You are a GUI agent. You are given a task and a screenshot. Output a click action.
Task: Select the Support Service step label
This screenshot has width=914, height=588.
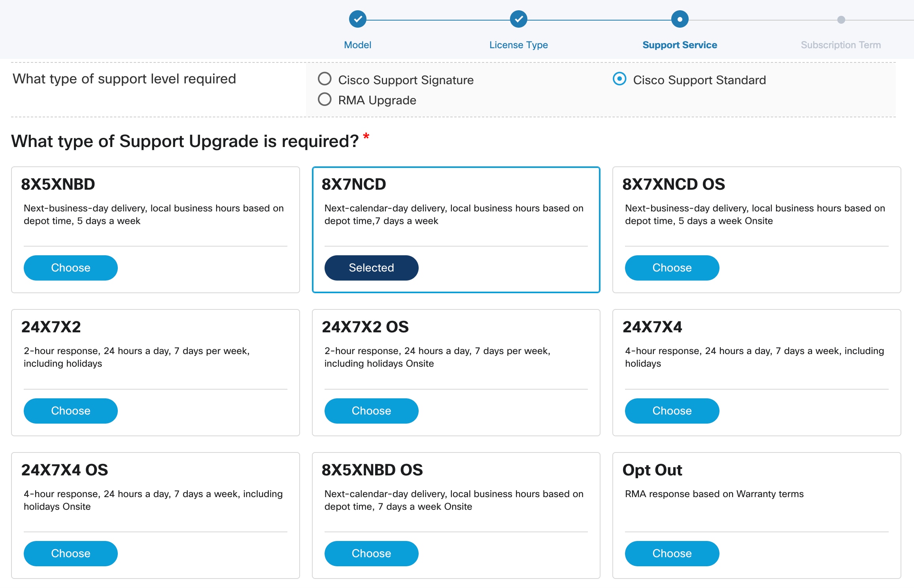point(680,45)
